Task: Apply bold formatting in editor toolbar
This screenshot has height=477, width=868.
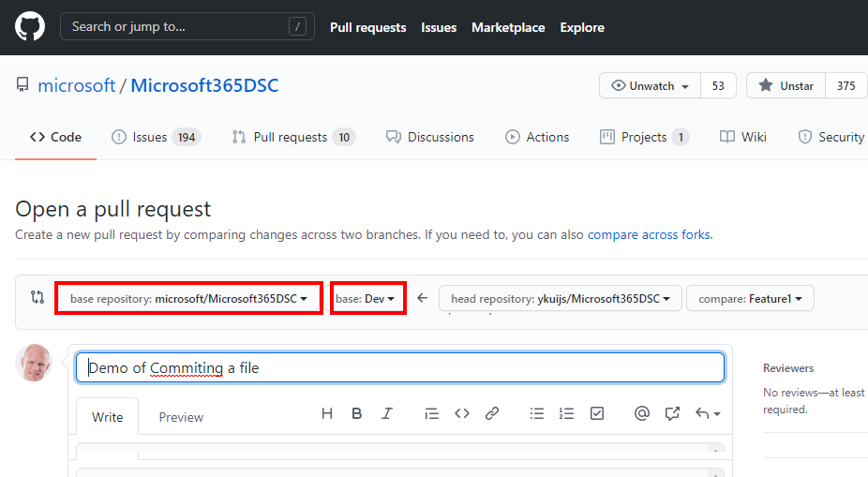Action: 357,413
